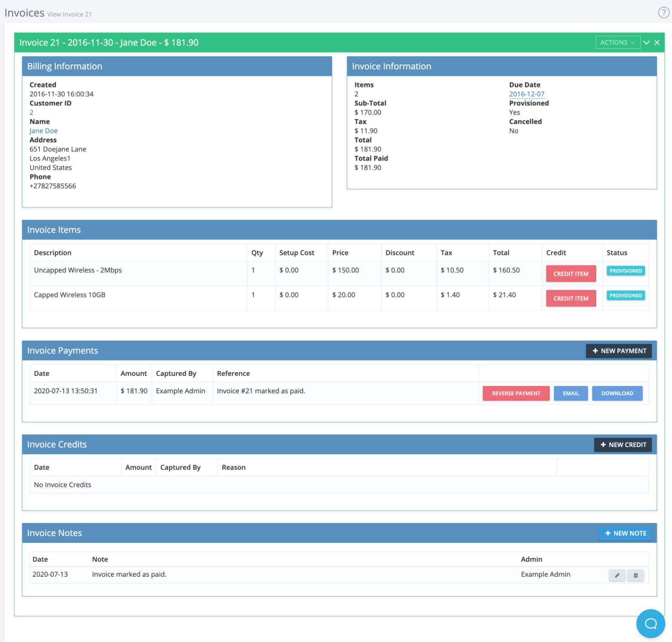Open the Jane Doe customer link
Screen dimensions: 672x642
43,131
